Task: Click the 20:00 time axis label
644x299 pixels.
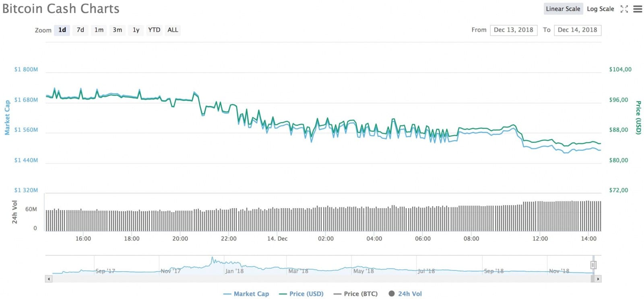Action: (180, 239)
